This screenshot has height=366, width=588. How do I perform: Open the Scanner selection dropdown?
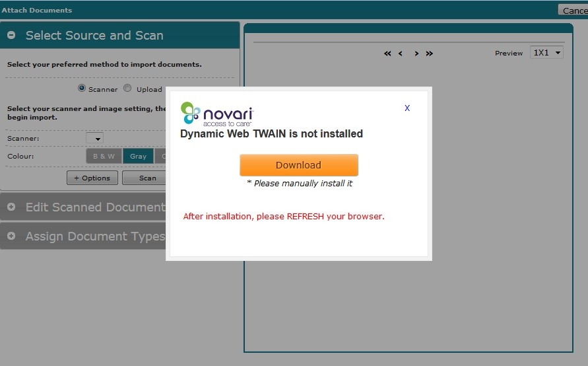coord(94,138)
